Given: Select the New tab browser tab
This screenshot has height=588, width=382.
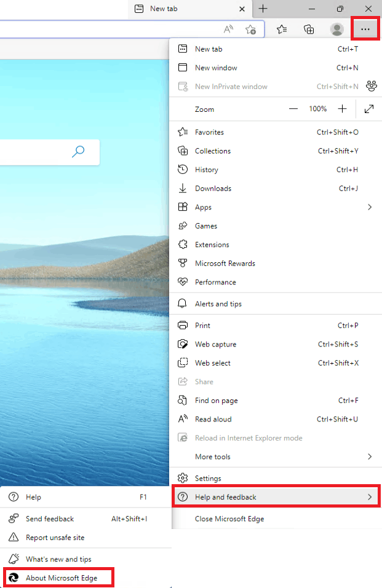Looking at the screenshot, I should click(x=189, y=9).
